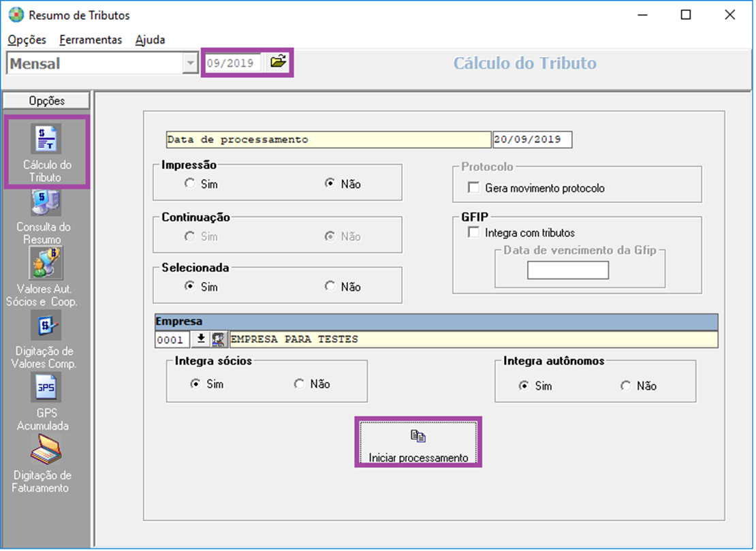Select Não under Integra sócios
This screenshot has width=756, height=551.
tap(300, 384)
